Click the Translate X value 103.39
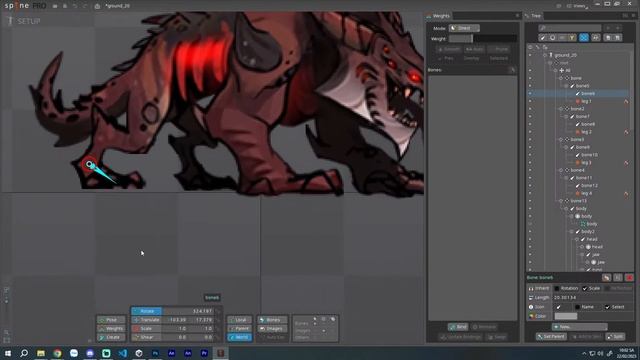Screen dimensions: 640x360 [x=175, y=320]
